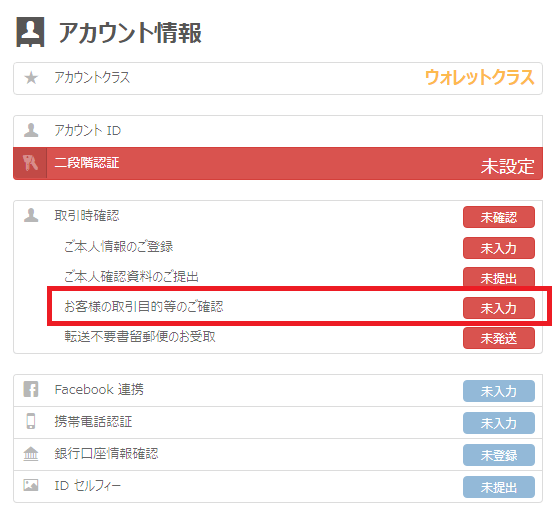The width and height of the screenshot is (556, 510).
Task: Click the 未提出 button for ご本人確認資料
Action: coord(499,278)
